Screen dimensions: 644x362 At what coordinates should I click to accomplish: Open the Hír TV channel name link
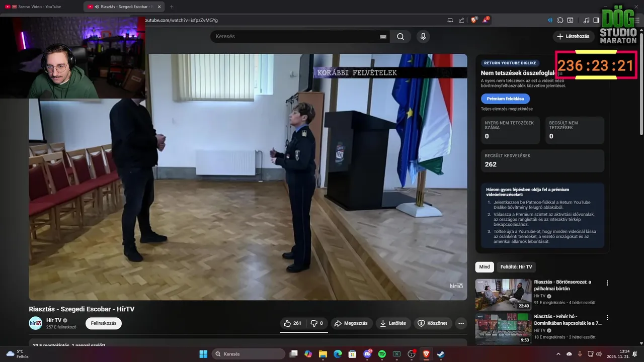point(54,320)
